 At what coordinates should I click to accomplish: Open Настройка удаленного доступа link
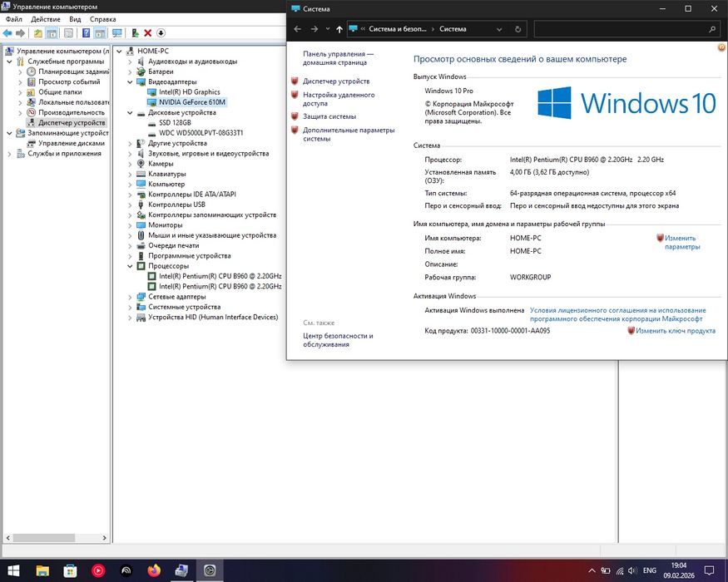click(x=339, y=99)
